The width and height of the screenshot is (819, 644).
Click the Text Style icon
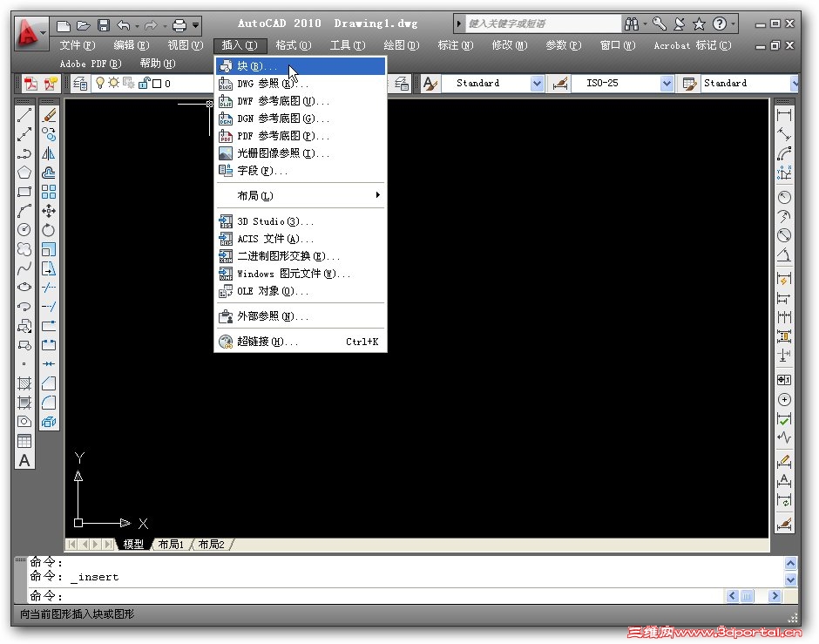click(430, 84)
